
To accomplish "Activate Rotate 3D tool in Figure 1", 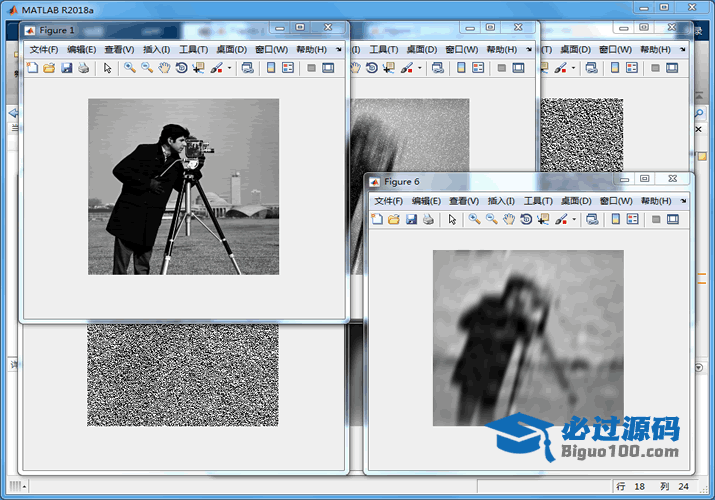I will point(181,68).
